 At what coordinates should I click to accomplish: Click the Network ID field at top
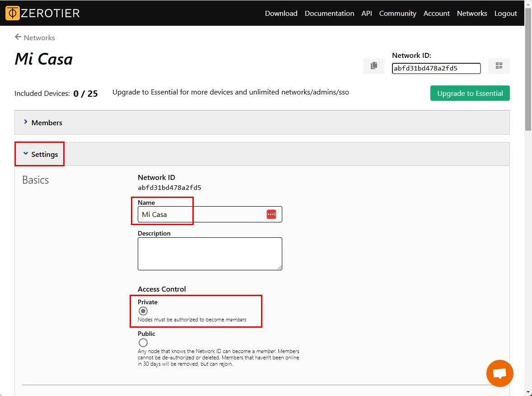coord(436,68)
